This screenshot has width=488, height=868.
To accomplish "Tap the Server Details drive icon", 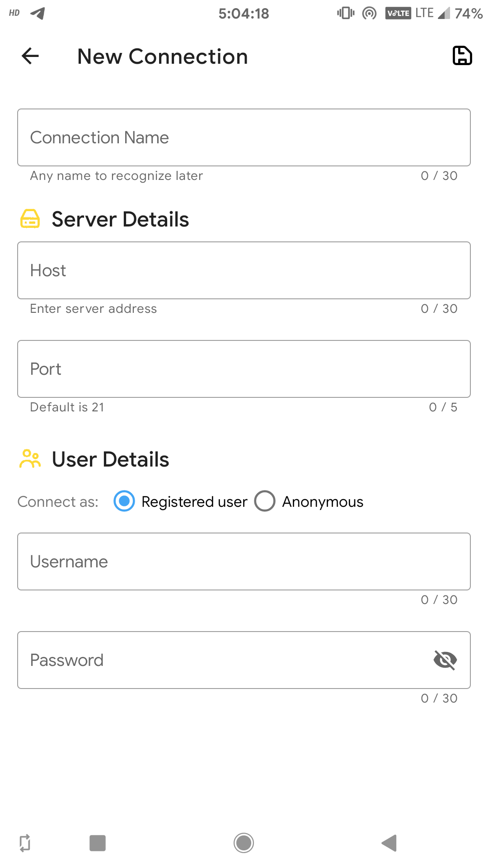I will [30, 219].
